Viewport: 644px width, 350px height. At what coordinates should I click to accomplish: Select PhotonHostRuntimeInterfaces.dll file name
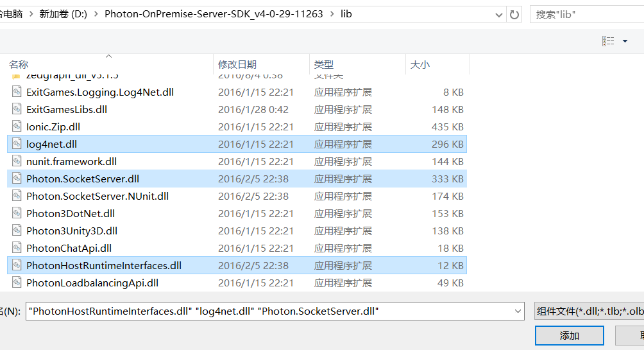pos(103,266)
